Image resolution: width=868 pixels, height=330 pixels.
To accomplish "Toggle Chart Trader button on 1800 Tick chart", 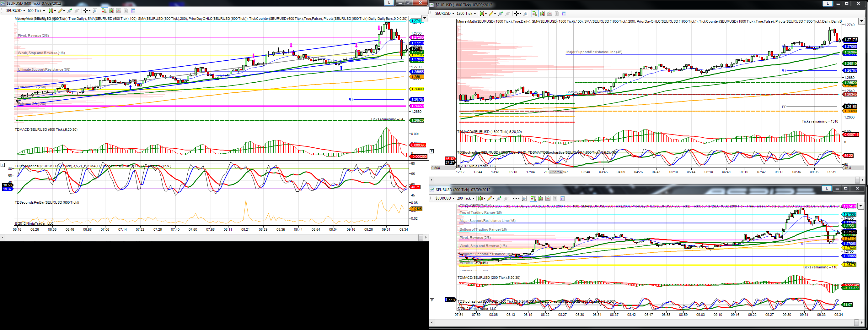I will (x=535, y=14).
